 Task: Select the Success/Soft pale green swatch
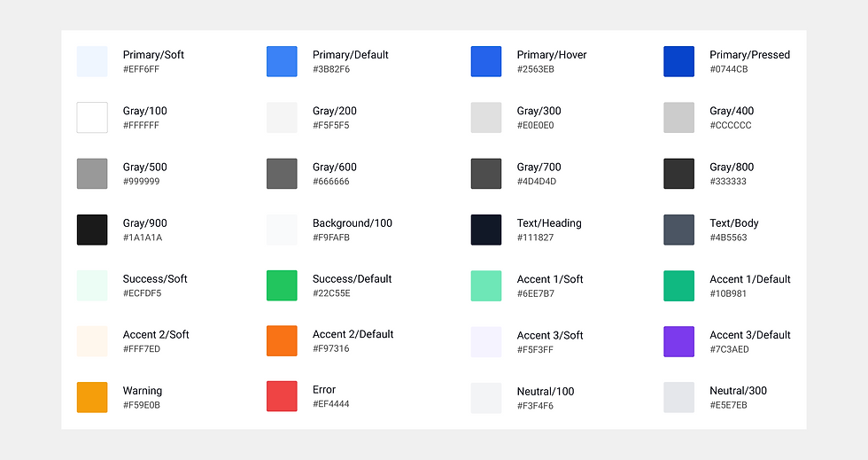[92, 285]
